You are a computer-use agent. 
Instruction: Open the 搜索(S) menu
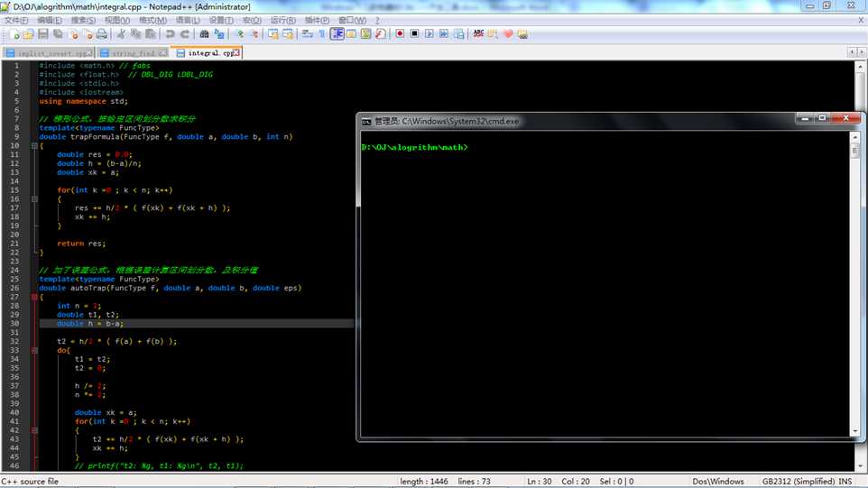coord(83,20)
